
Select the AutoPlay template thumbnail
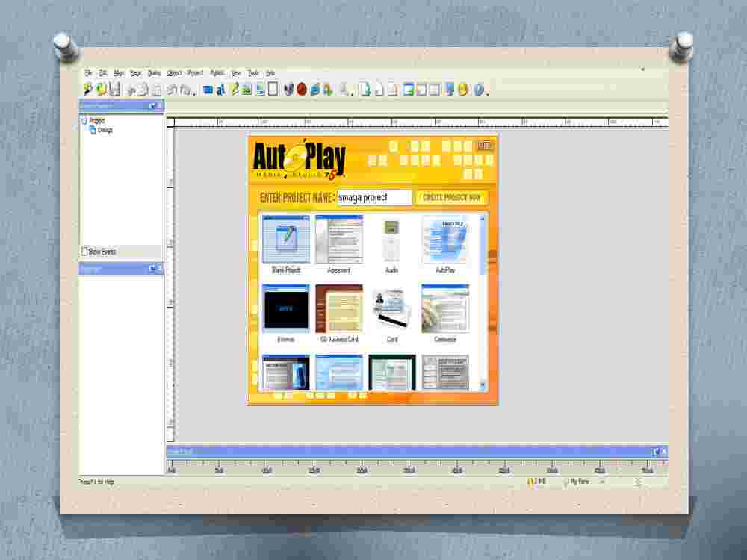[445, 240]
